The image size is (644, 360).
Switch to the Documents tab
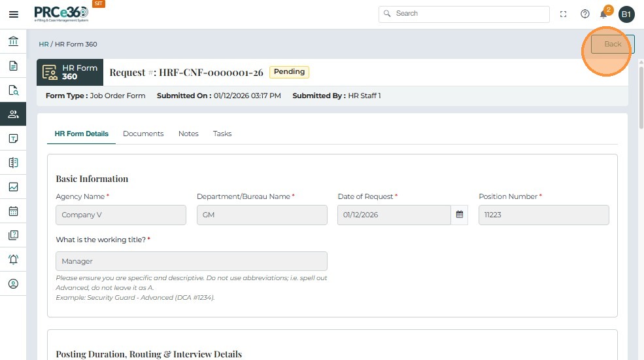point(143,134)
